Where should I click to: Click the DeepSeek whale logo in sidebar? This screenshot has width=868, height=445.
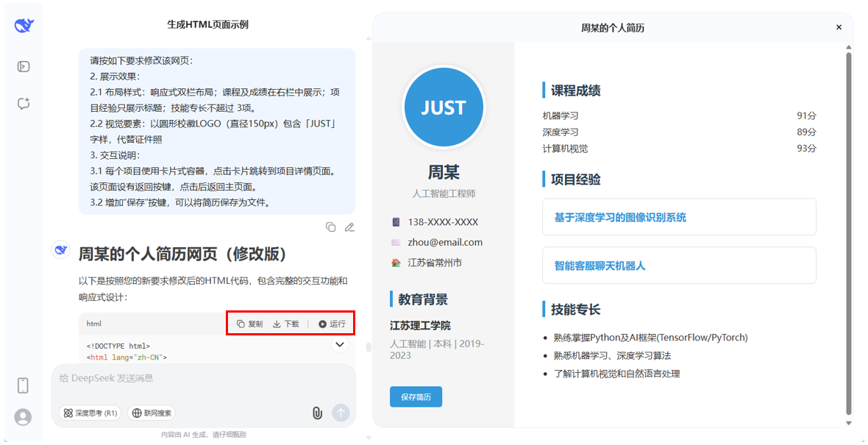pos(24,26)
